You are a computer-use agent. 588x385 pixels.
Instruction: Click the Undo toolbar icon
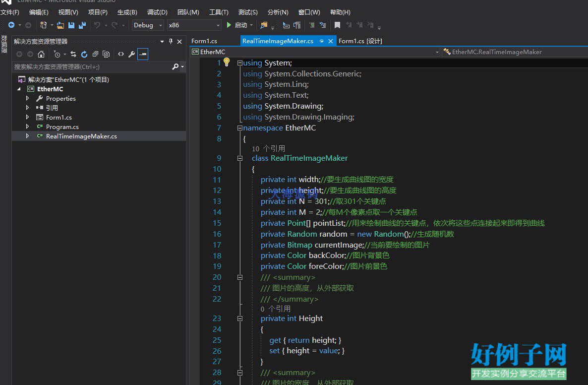(x=97, y=25)
